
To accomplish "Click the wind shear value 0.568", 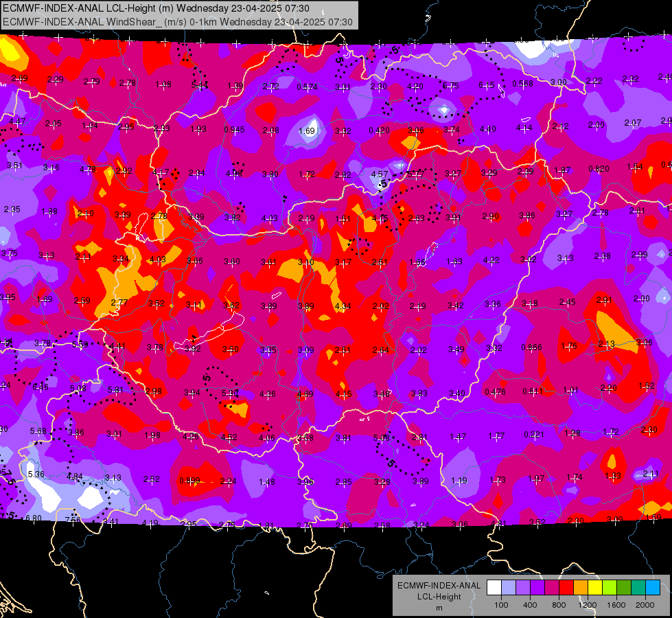I will click(523, 84).
